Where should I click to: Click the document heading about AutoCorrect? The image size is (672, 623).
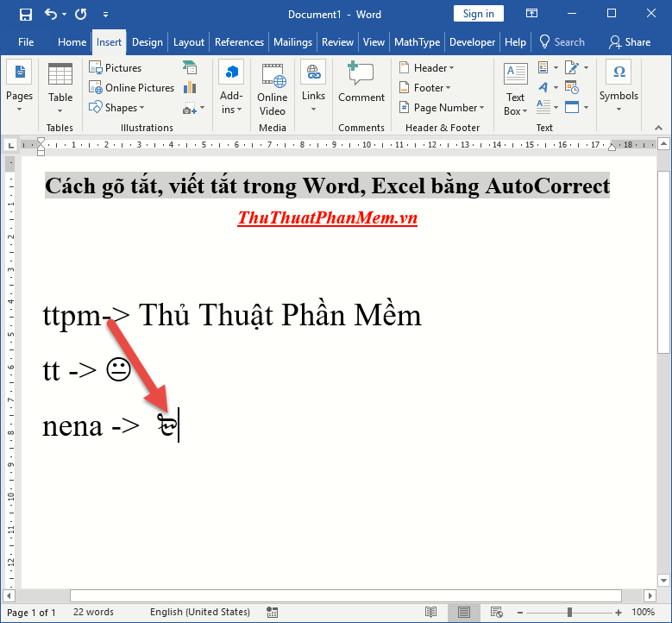coord(328,186)
